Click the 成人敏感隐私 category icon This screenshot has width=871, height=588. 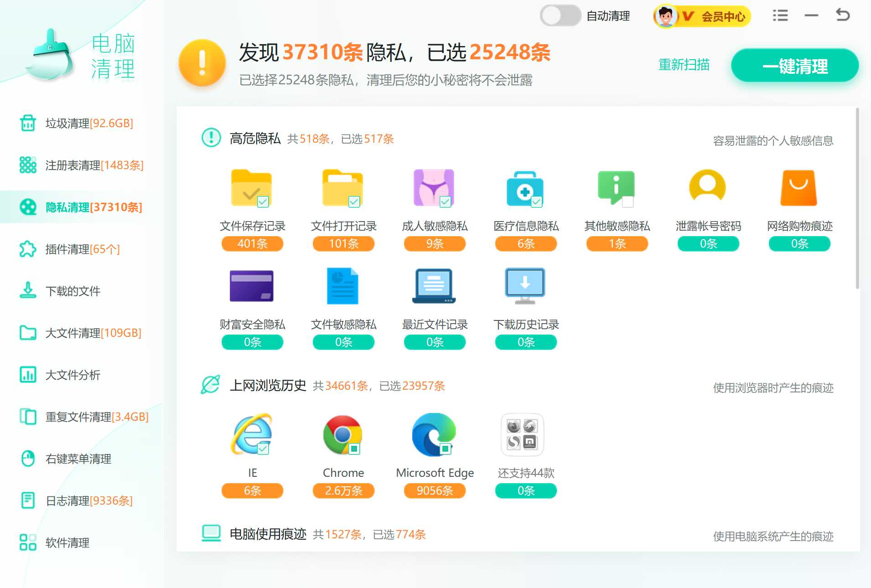coord(434,188)
